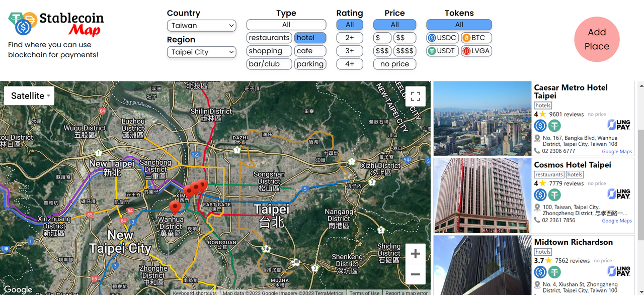
Task: Click the LingPay logo on Caesar Metro Hotel
Action: 618,125
